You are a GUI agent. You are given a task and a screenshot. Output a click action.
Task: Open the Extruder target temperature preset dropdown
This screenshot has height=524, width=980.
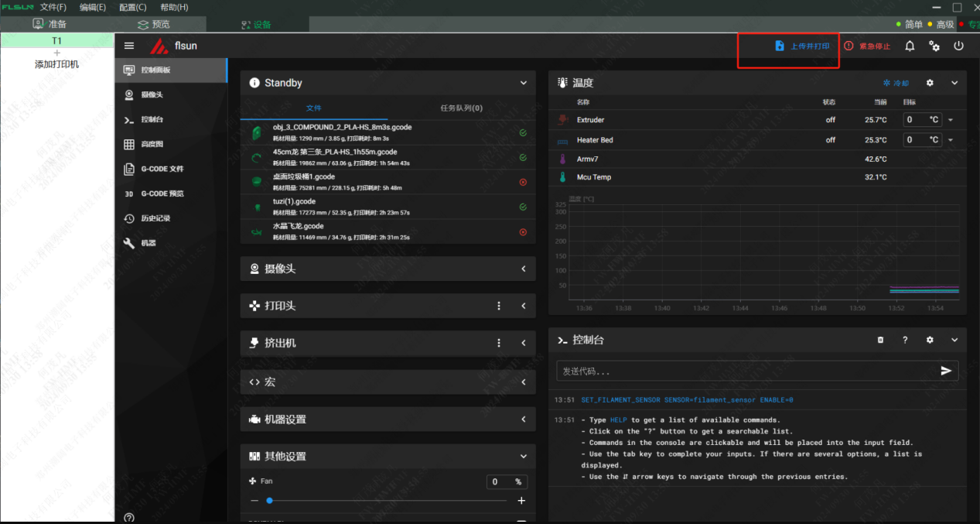[951, 120]
